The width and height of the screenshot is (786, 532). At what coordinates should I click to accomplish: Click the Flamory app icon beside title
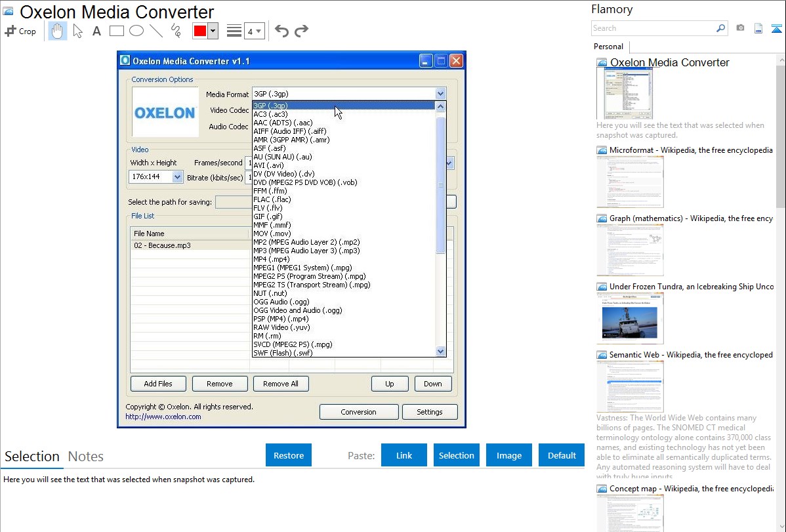click(x=9, y=10)
